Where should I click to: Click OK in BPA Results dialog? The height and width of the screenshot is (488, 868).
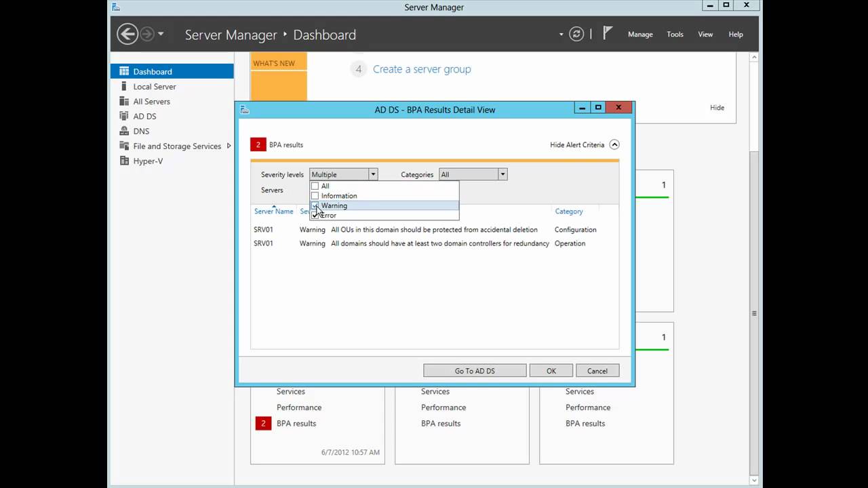point(551,371)
